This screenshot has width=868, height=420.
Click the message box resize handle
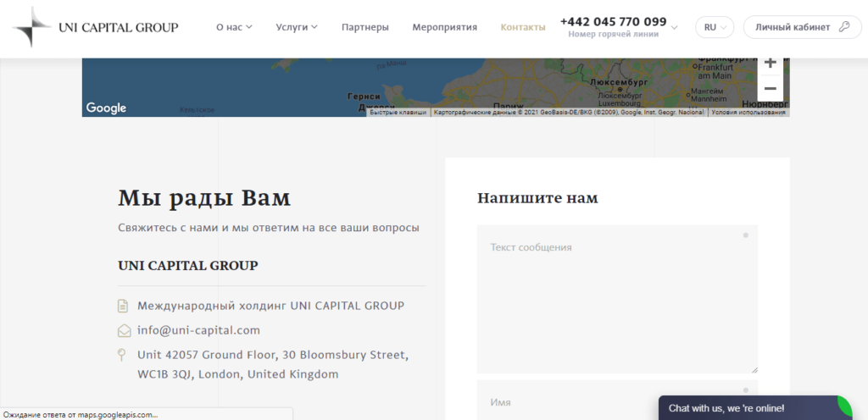(x=754, y=369)
